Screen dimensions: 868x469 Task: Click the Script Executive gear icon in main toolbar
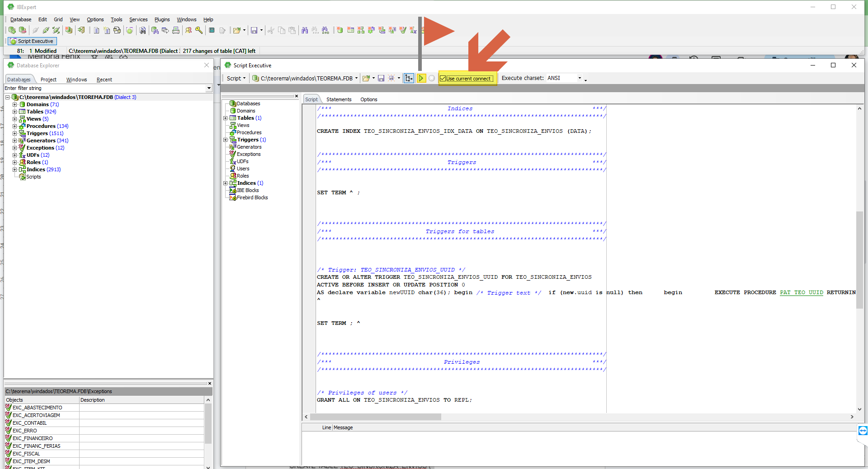pos(130,30)
